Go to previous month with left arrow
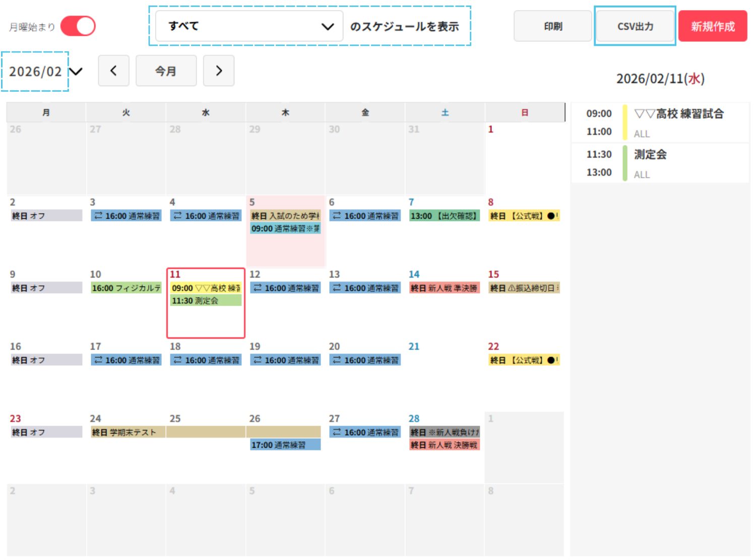The height and width of the screenshot is (560, 756). click(113, 71)
